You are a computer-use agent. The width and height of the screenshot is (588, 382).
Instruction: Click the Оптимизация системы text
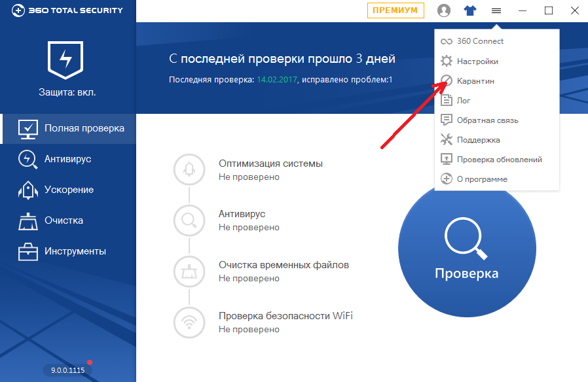270,164
